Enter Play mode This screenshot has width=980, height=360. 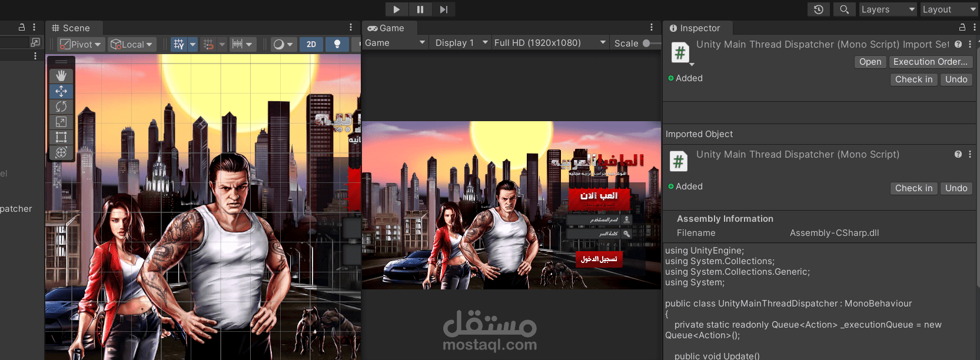[x=396, y=9]
